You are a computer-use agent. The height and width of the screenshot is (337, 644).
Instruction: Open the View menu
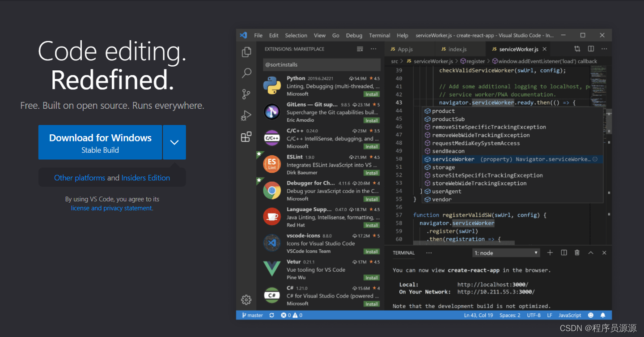coord(320,35)
